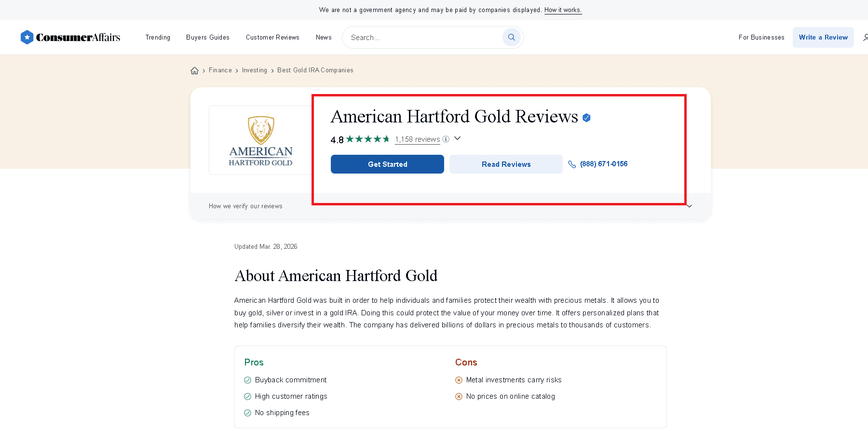Click the Updated Mar. 28, 2026 text
This screenshot has height=431, width=868.
(x=266, y=246)
